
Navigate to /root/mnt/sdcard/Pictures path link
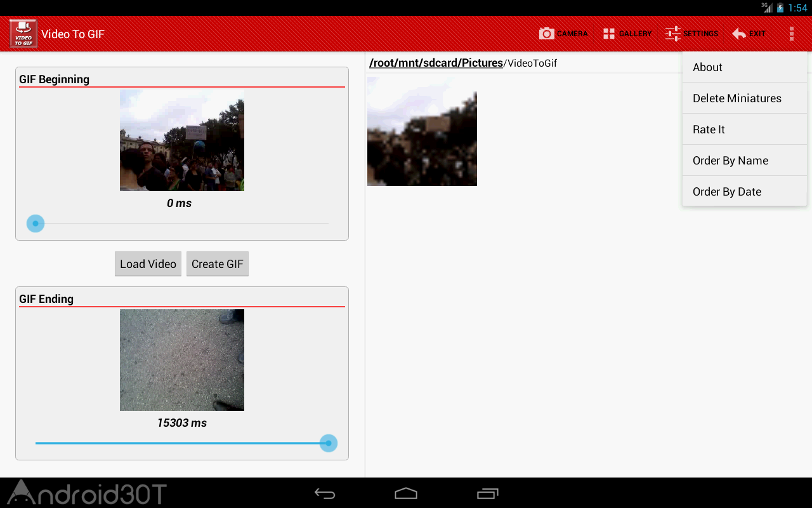tap(436, 63)
